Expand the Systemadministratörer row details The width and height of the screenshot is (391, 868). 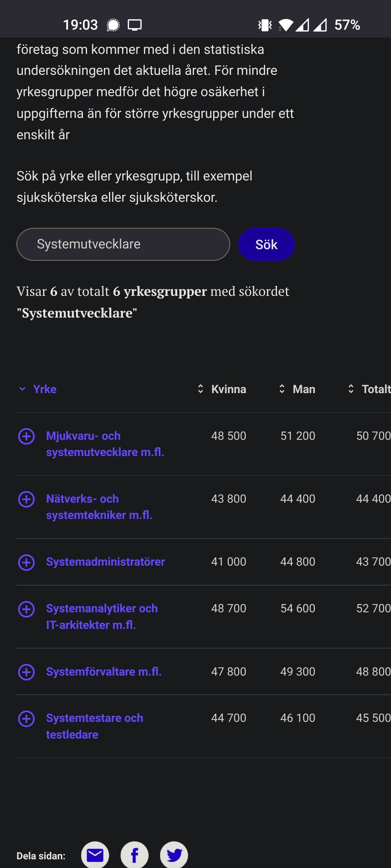26,562
